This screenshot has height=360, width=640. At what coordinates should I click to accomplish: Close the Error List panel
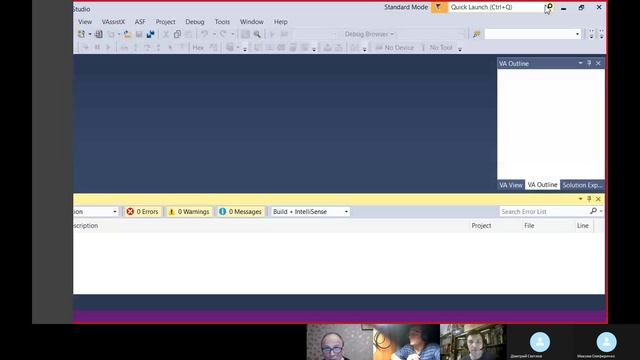pos(598,199)
